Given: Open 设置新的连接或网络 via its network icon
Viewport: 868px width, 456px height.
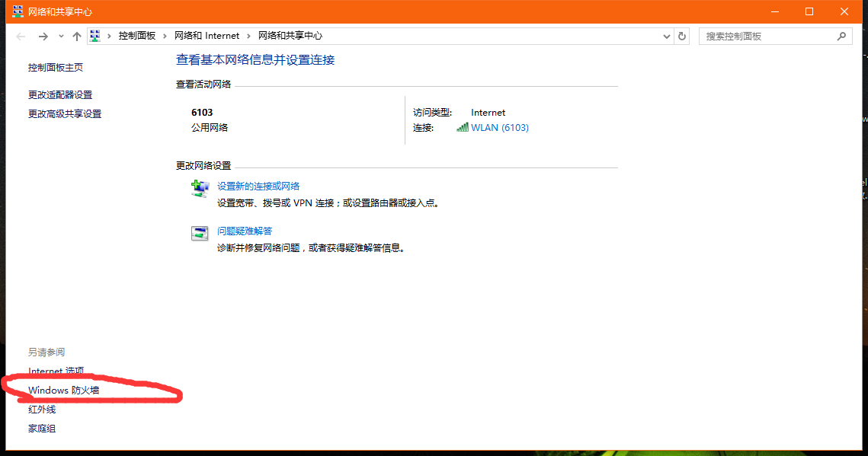Looking at the screenshot, I should pos(199,188).
